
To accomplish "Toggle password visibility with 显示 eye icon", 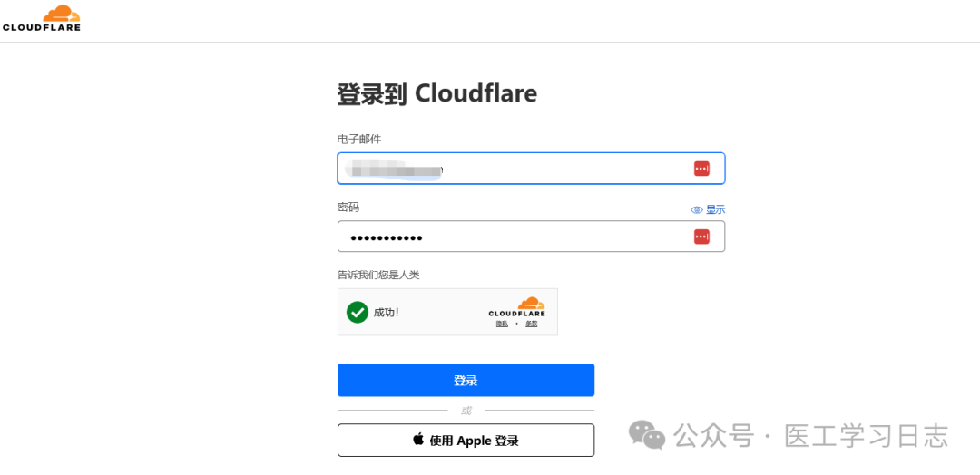I will pos(708,209).
